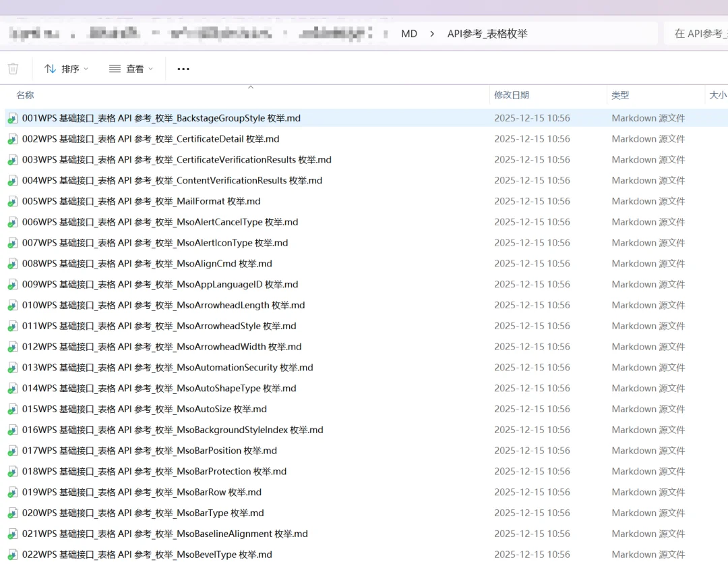Select file name 018WPS MsoBarProtection 枚举.md
This screenshot has width=728, height=564.
(154, 472)
